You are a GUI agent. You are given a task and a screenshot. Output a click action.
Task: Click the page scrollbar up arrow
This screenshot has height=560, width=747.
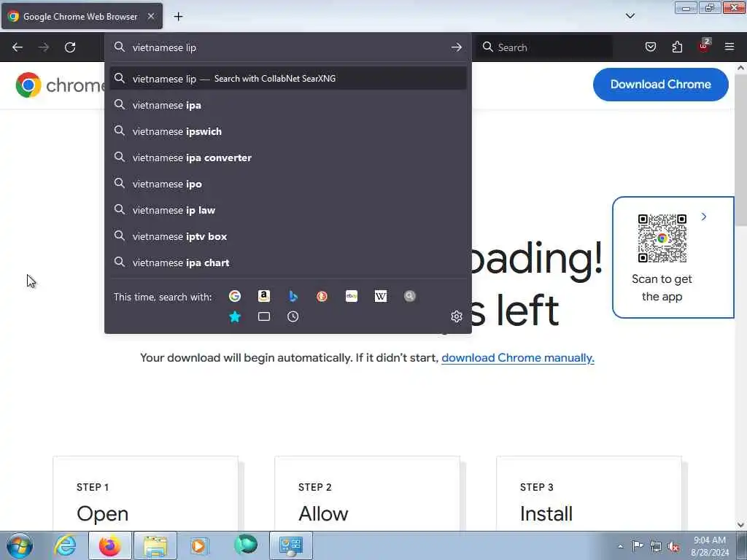tap(741, 68)
